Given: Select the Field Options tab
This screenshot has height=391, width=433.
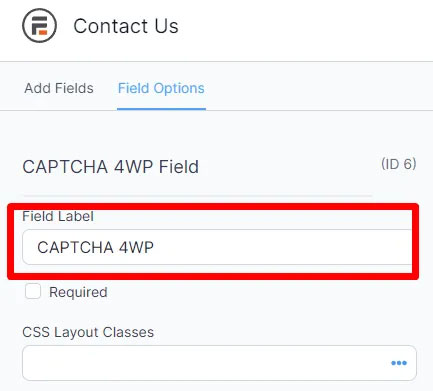Looking at the screenshot, I should point(161,88).
